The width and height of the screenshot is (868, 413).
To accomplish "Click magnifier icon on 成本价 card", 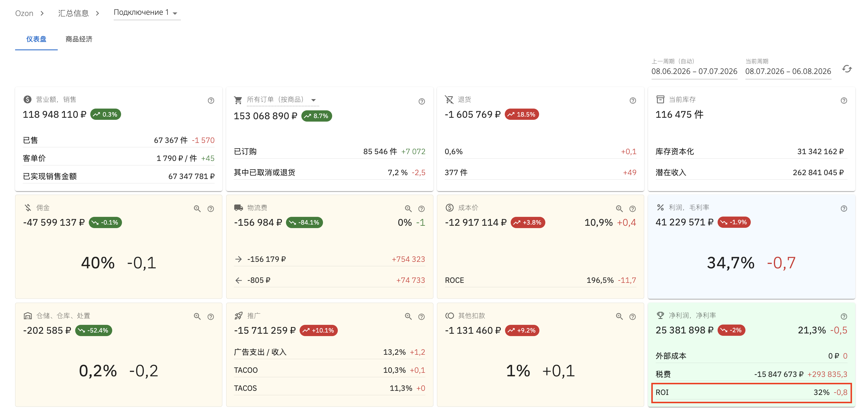I will [619, 209].
